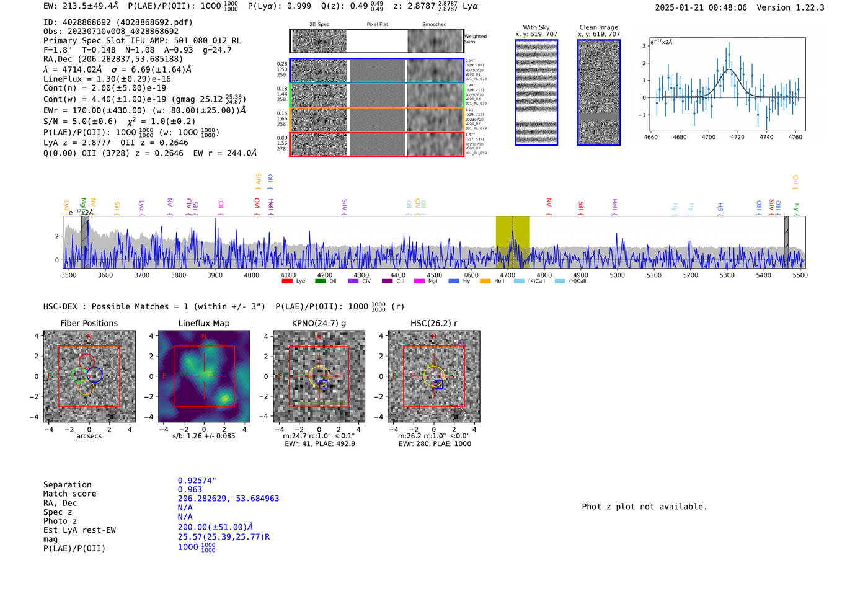Click the (H)CaII legend swatch
Screen dimensions: 868x591
coord(560,281)
